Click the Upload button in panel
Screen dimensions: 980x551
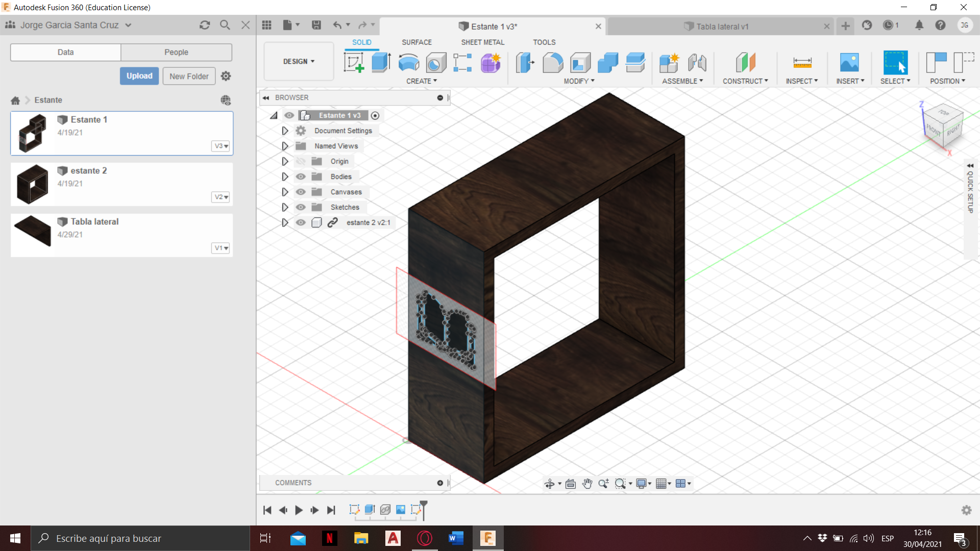[x=139, y=76]
